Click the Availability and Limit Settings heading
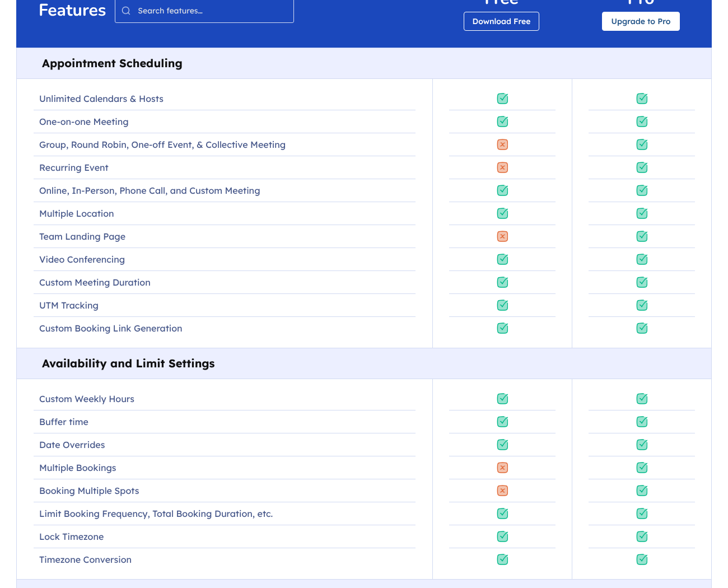The height and width of the screenshot is (588, 728). (x=128, y=363)
